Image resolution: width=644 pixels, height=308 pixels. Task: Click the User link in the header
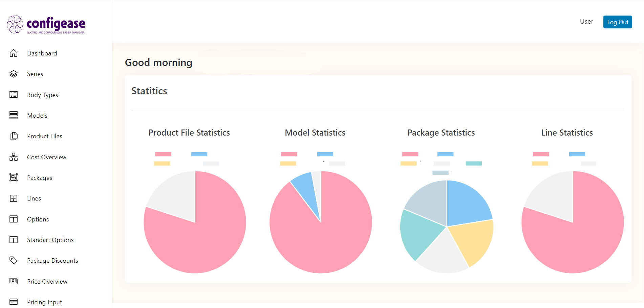coord(586,21)
